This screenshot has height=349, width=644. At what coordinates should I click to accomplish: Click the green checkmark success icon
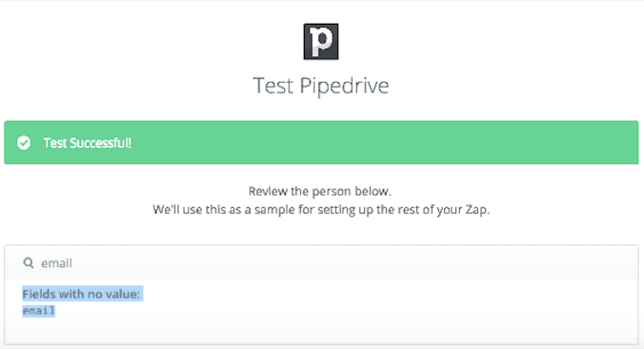click(24, 143)
